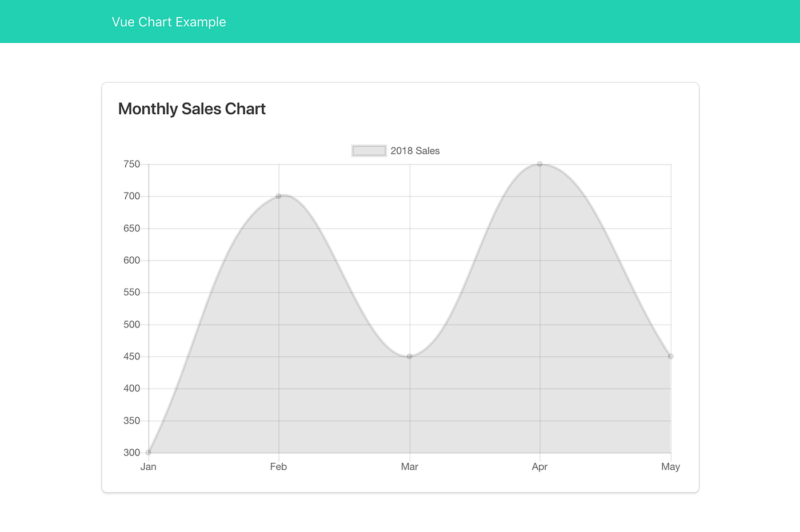Select the Feb peak data point at 700
800x532 pixels.
pyautogui.click(x=279, y=195)
